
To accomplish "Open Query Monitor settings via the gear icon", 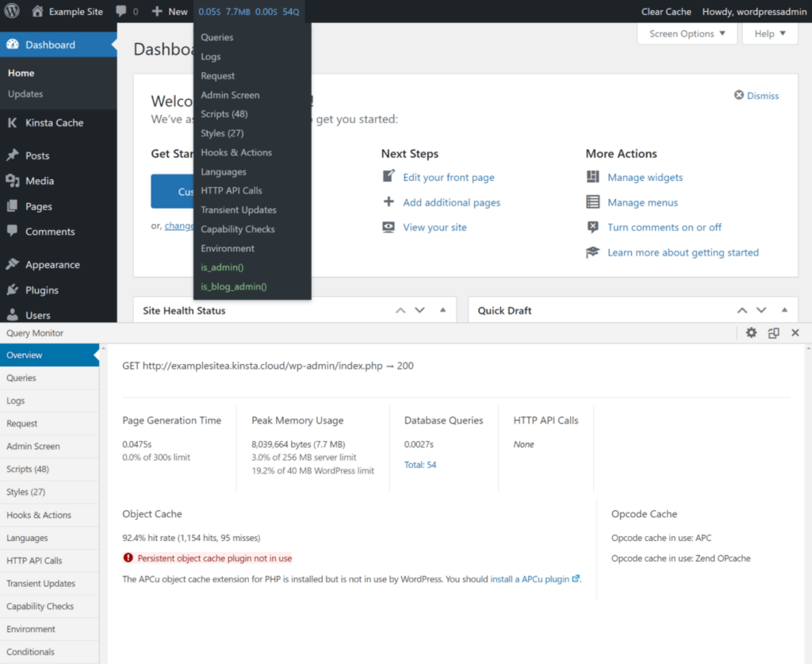I will 751,332.
